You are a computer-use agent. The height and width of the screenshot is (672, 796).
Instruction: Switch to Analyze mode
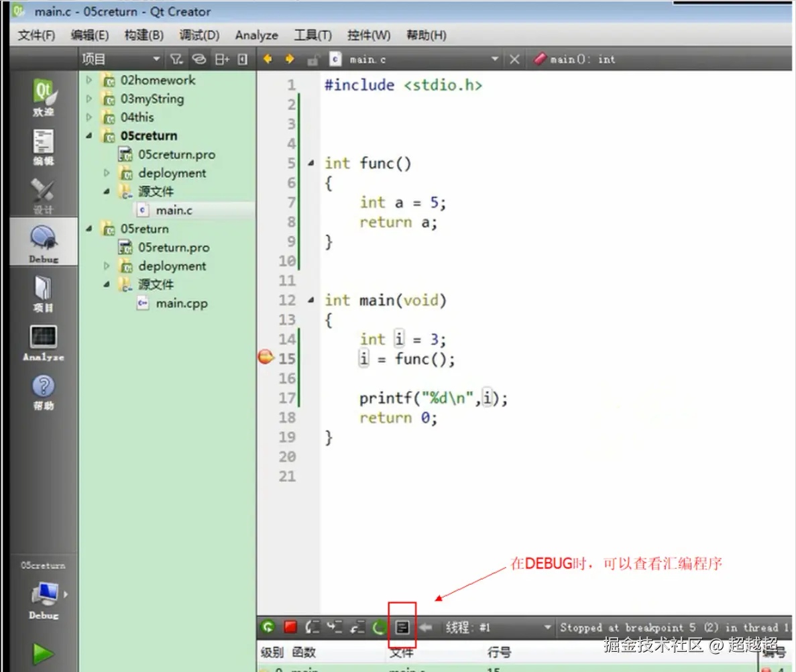(x=44, y=343)
